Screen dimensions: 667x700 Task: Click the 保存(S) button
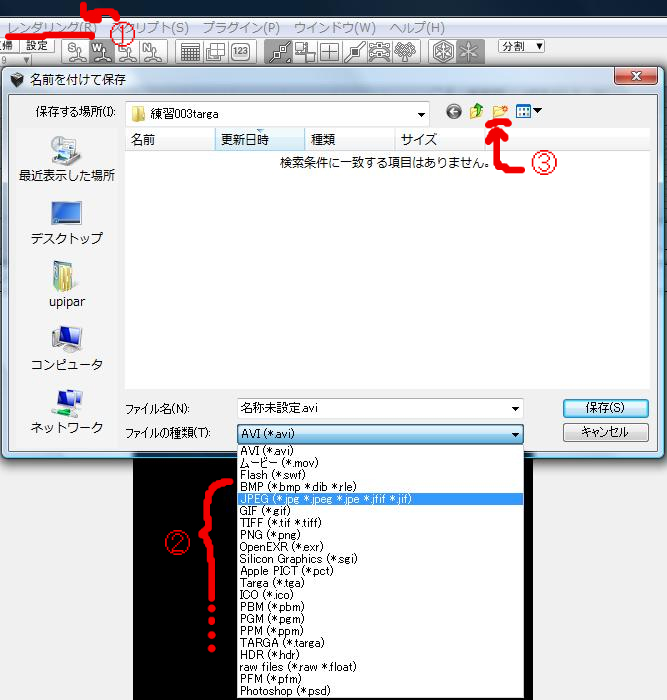[x=606, y=408]
